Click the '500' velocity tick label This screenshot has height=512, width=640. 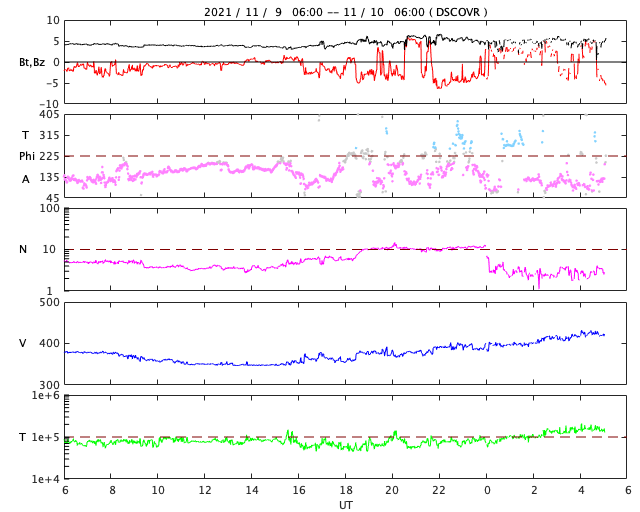tap(49, 303)
